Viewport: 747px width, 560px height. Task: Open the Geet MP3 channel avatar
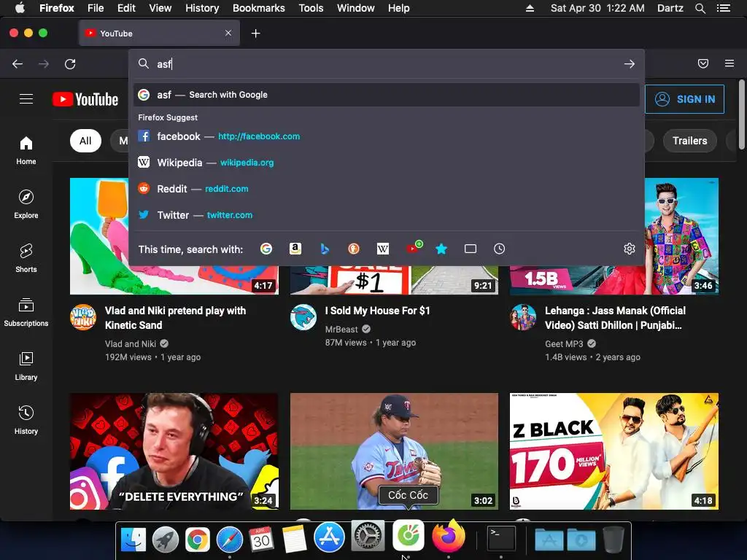pos(523,317)
